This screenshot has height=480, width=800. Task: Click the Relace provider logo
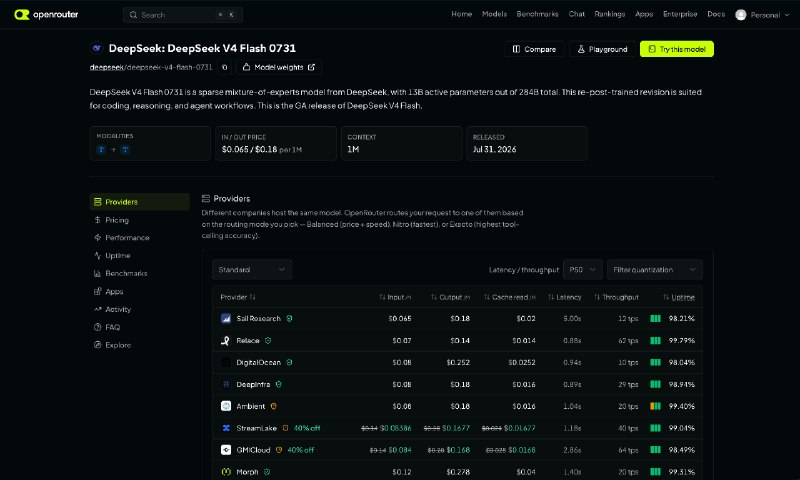point(226,340)
